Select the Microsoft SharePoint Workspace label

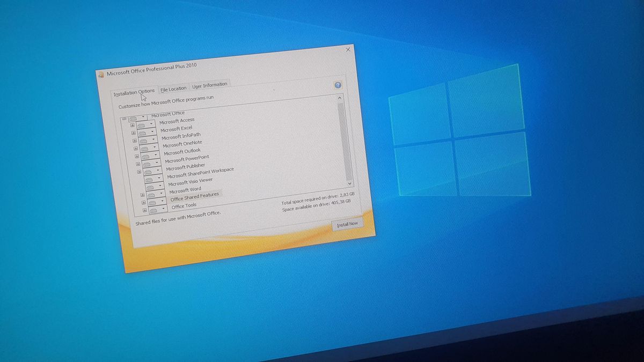201,173
